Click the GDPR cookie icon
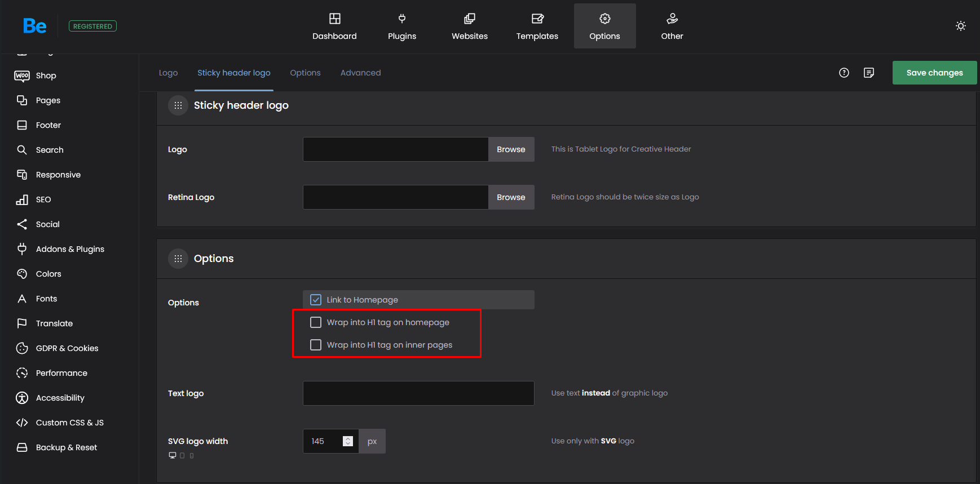Screen dimensions: 980x484 pyautogui.click(x=22, y=348)
